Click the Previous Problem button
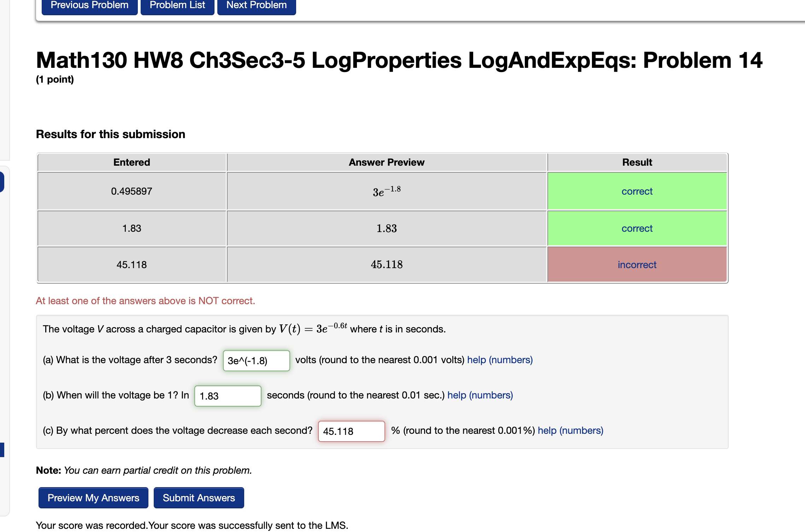The width and height of the screenshot is (805, 532). coord(89,5)
